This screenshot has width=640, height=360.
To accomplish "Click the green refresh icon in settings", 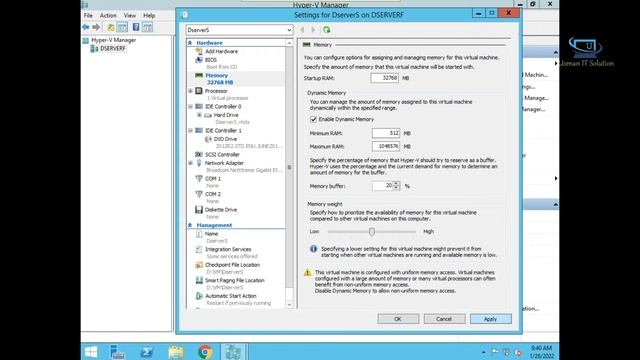I will [327, 30].
